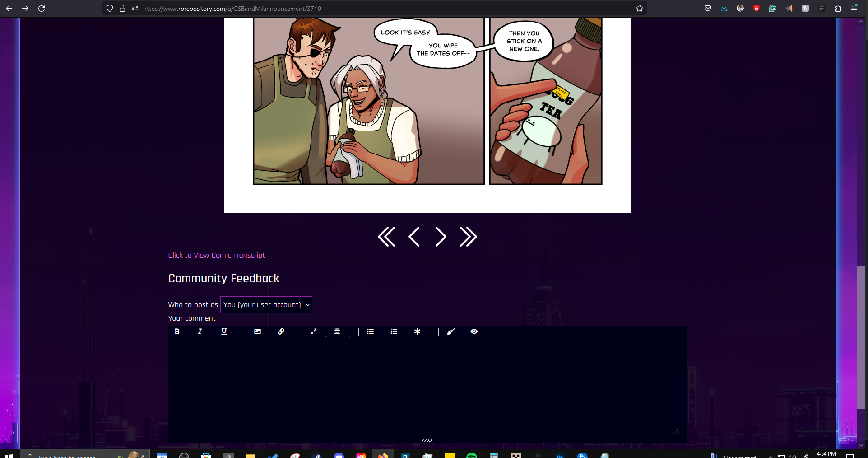This screenshot has height=458, width=868.
Task: Click the scrollbar down arrow
Action: click(x=862, y=445)
